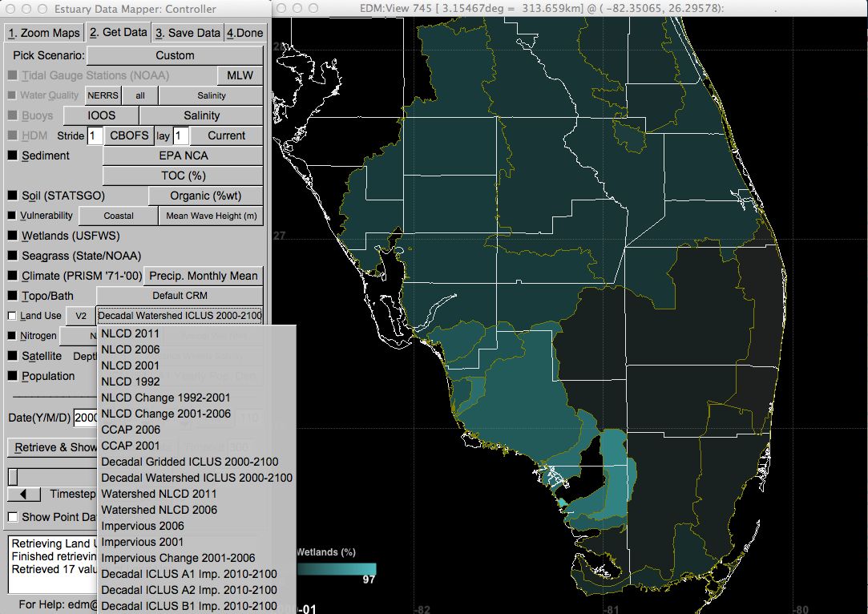The height and width of the screenshot is (614, 868).
Task: Switch to the Zoom Maps tab
Action: tap(43, 32)
